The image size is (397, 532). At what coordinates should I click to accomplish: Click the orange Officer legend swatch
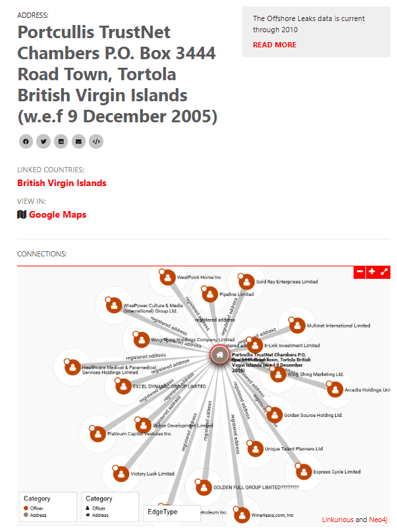click(26, 508)
